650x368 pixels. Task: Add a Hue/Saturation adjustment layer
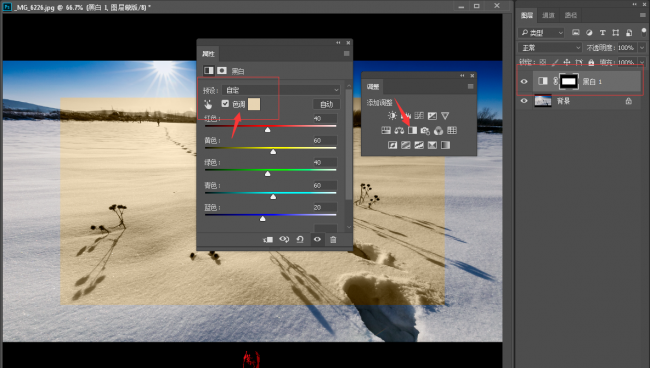[386, 131]
